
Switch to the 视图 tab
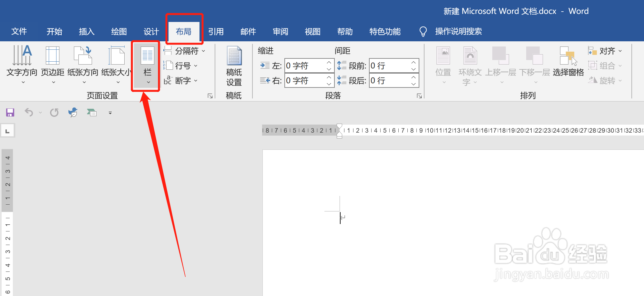tap(313, 32)
